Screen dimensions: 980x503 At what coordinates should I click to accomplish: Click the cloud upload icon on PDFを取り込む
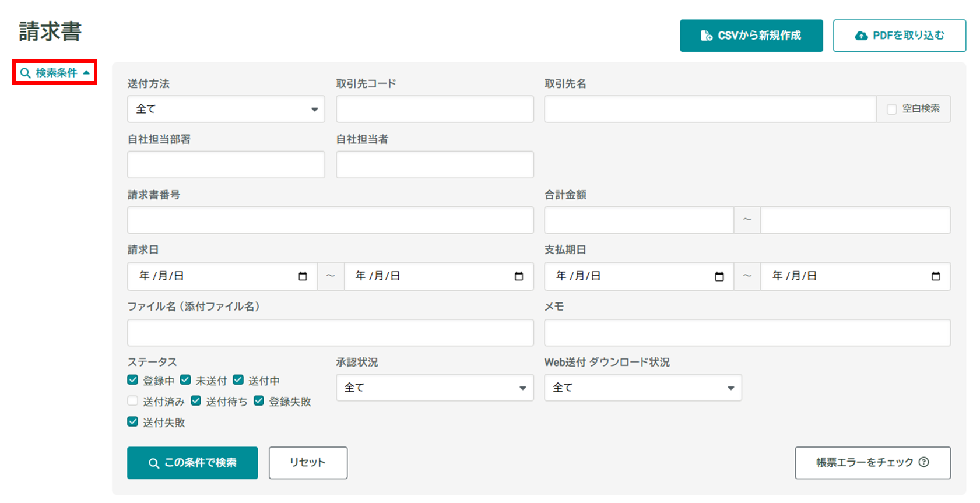(860, 36)
